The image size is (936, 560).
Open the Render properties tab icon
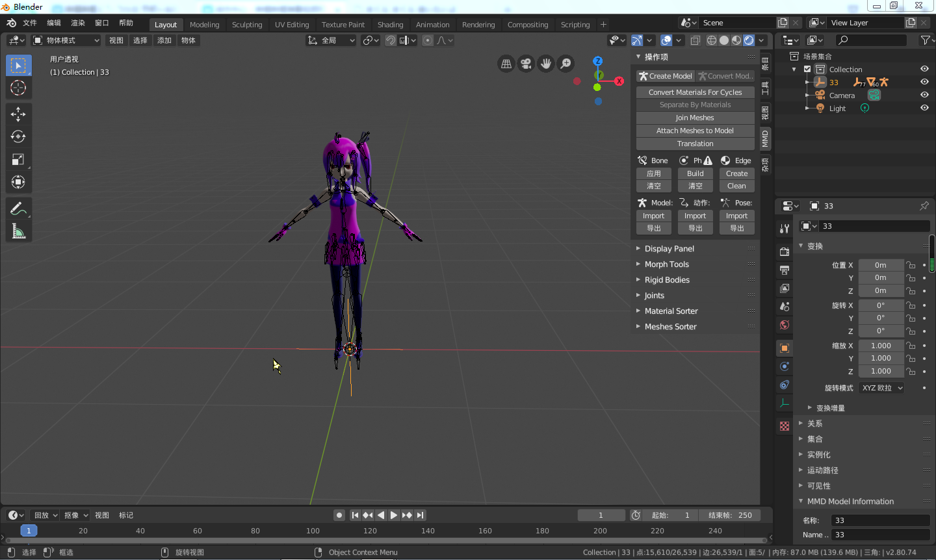[x=785, y=251]
